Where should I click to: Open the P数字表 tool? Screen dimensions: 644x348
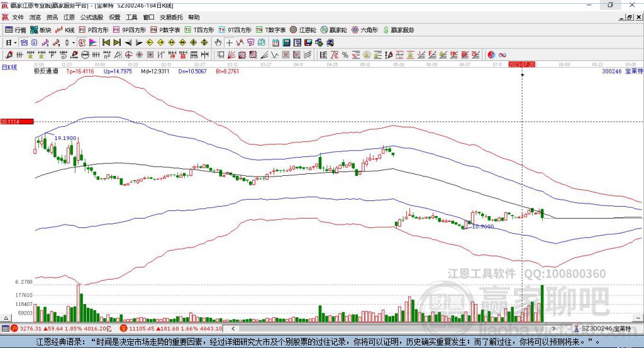coord(165,30)
